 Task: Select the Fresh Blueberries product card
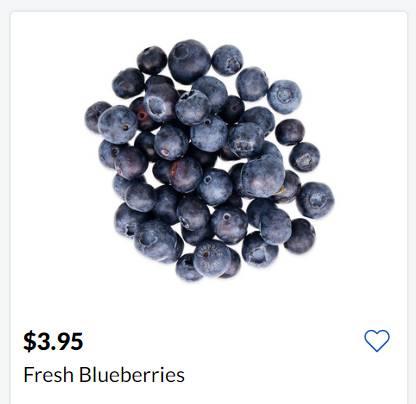click(209, 208)
